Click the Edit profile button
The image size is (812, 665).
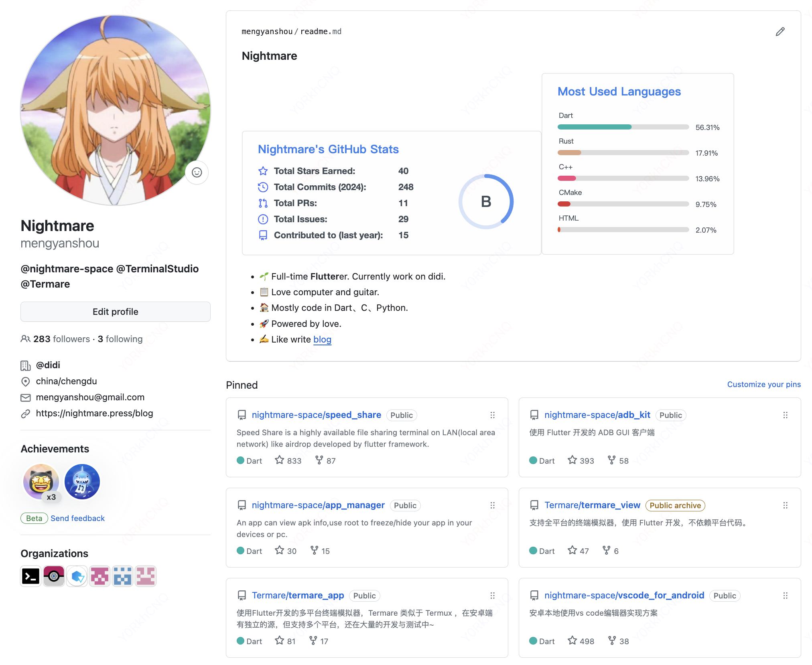tap(116, 312)
